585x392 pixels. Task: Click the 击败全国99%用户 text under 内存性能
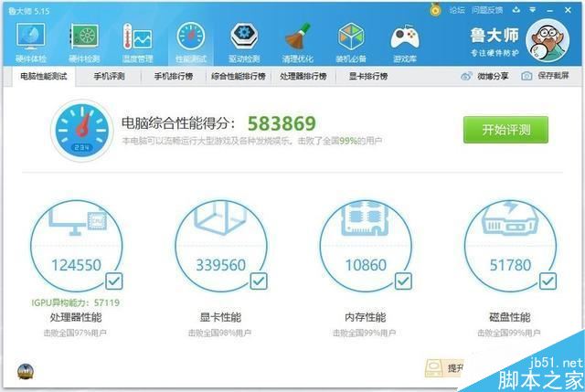click(x=365, y=333)
